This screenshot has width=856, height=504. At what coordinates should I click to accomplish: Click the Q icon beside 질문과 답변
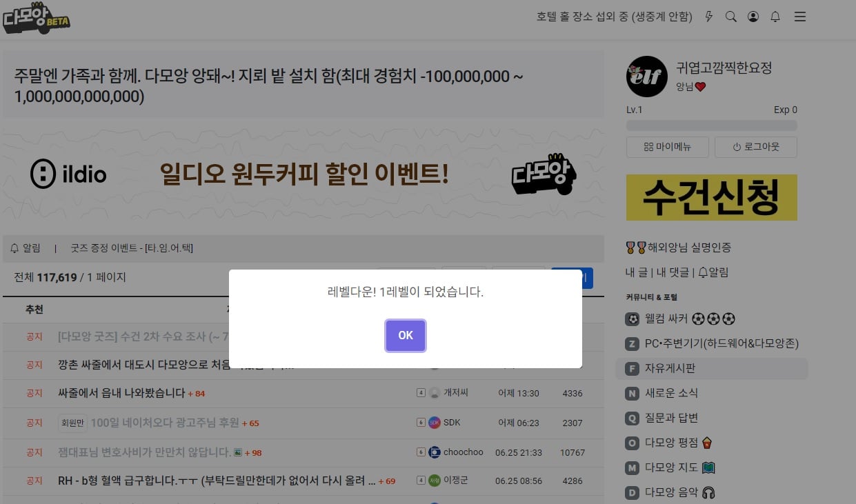pyautogui.click(x=632, y=418)
